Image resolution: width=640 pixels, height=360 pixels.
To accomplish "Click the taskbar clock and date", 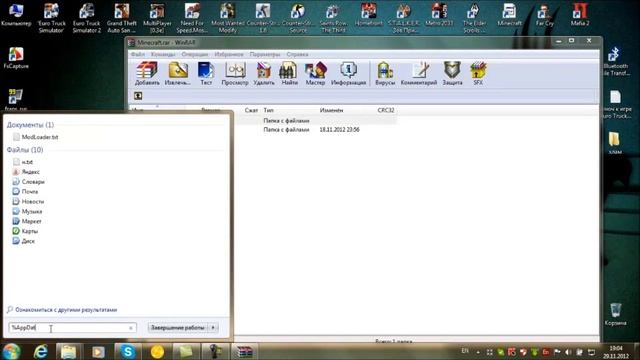I will click(616, 352).
